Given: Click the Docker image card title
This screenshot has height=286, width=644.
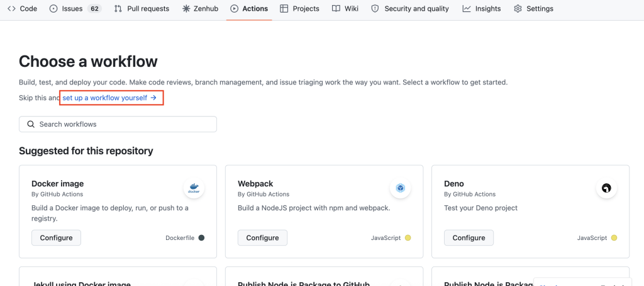Looking at the screenshot, I should (57, 183).
